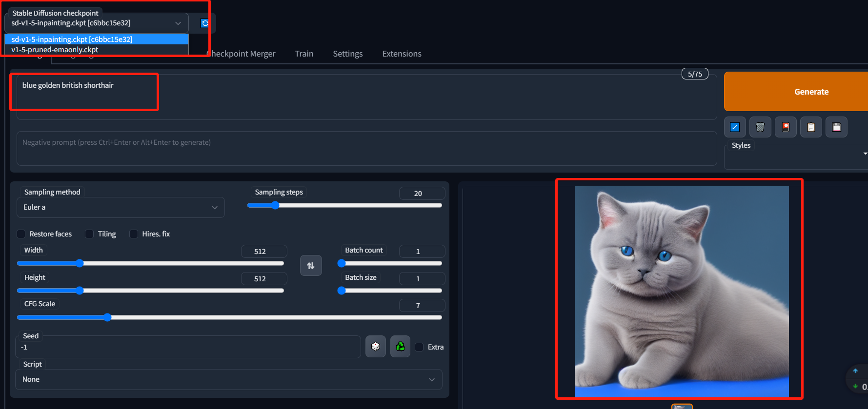Click the Seed input field
The image size is (868, 409).
tap(188, 347)
